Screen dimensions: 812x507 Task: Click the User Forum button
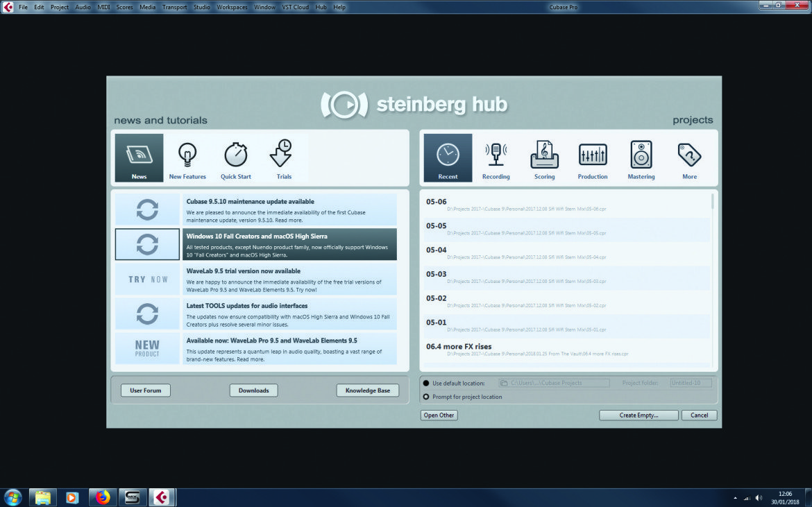(x=146, y=390)
